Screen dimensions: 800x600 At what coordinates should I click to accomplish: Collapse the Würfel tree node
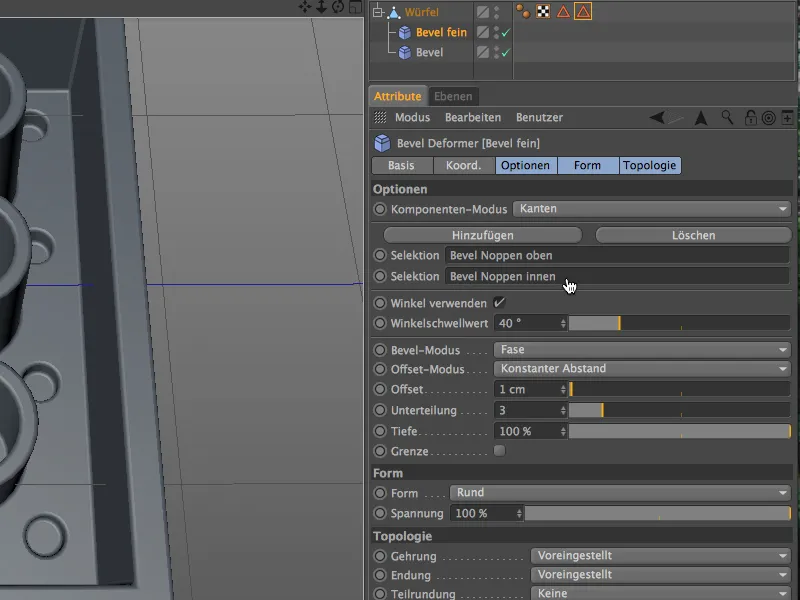coord(378,11)
